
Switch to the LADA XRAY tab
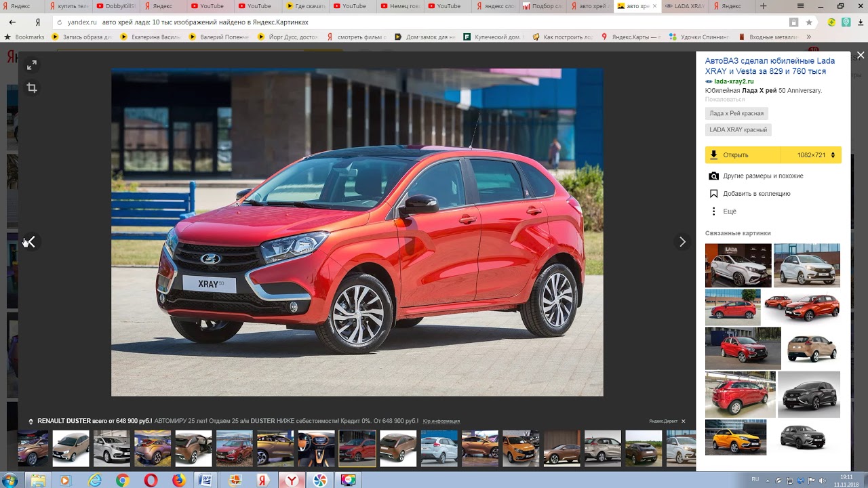(684, 6)
